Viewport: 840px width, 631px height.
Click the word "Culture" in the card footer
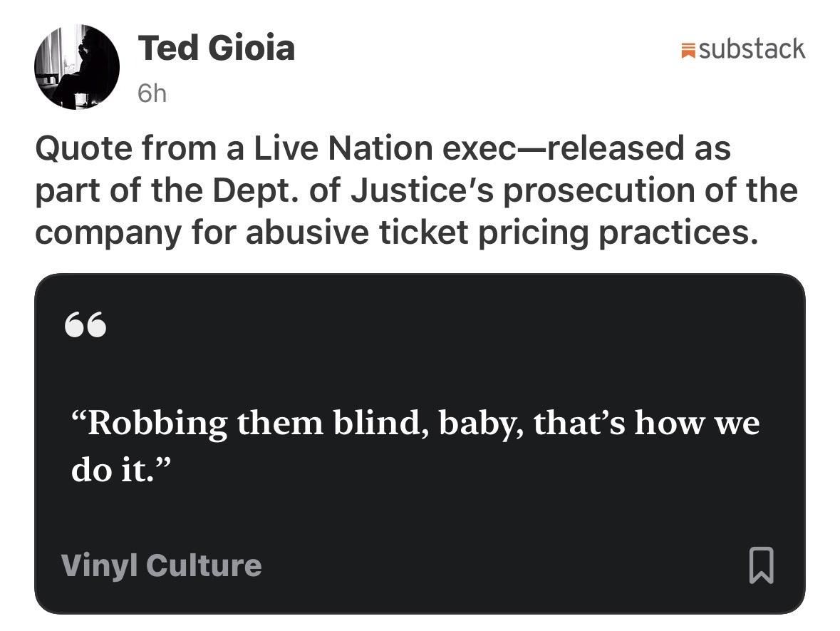204,565
